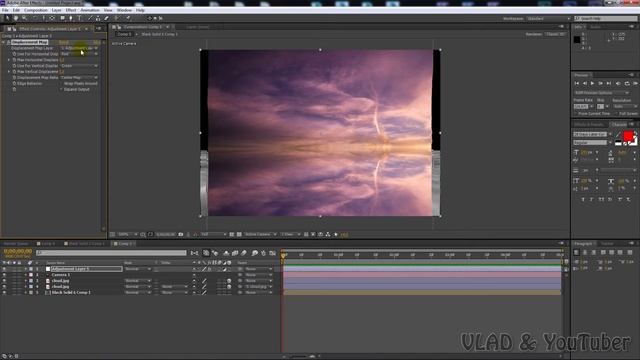Click the Play button in Preview panel

coord(592,83)
